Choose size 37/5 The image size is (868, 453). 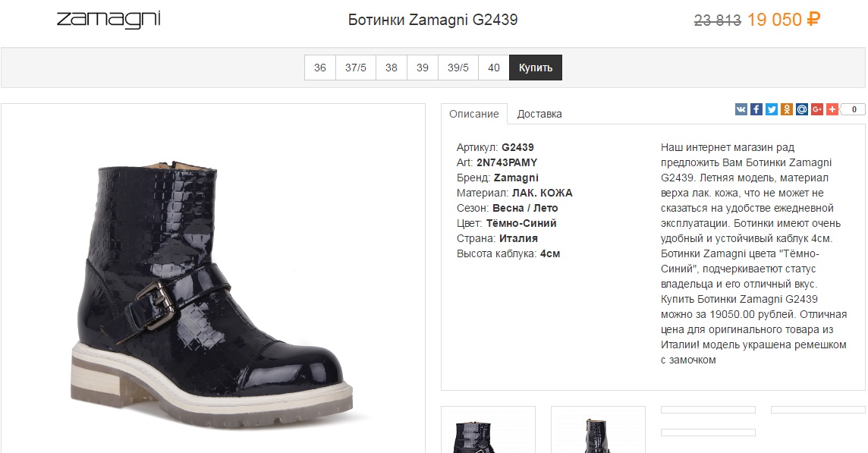click(355, 68)
